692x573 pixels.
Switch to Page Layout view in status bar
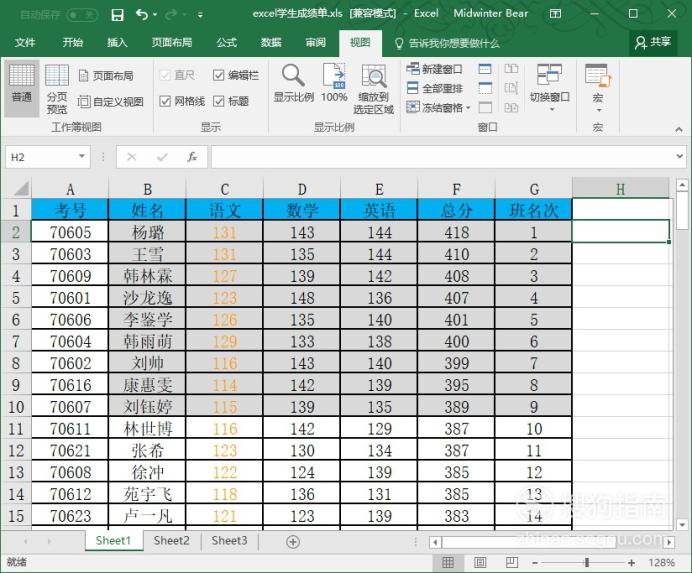[x=480, y=562]
